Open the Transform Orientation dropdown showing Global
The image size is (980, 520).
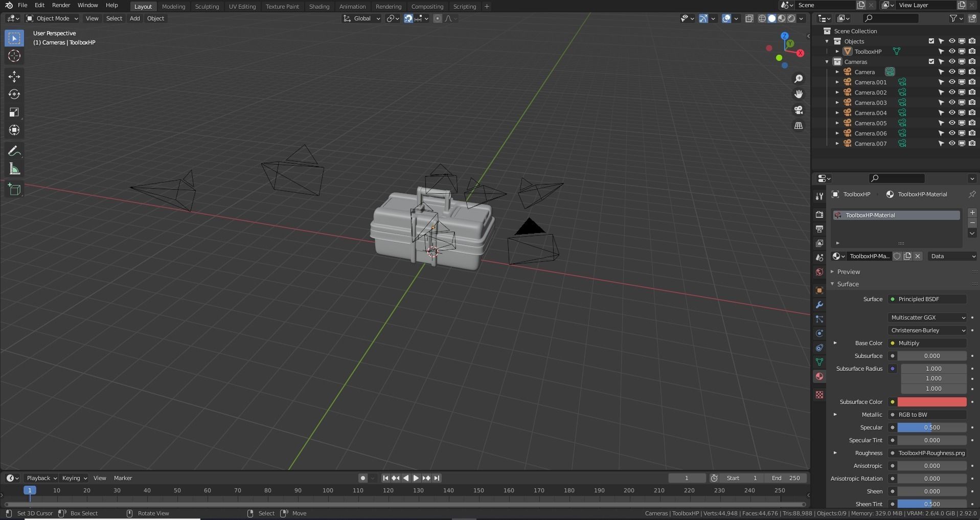pyautogui.click(x=361, y=18)
